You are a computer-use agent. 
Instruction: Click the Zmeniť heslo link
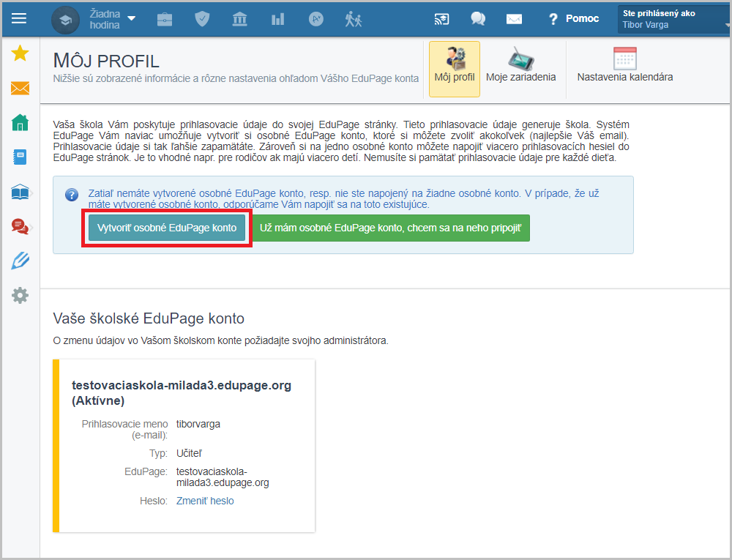[x=205, y=501]
